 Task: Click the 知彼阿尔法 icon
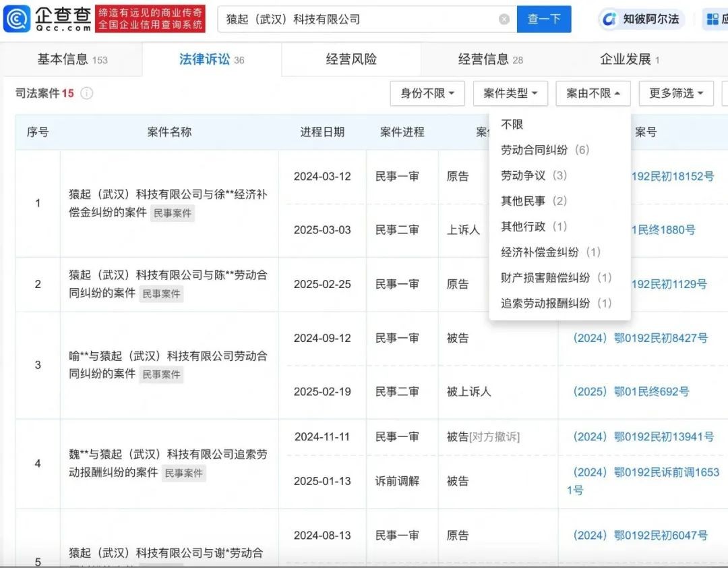(610, 20)
